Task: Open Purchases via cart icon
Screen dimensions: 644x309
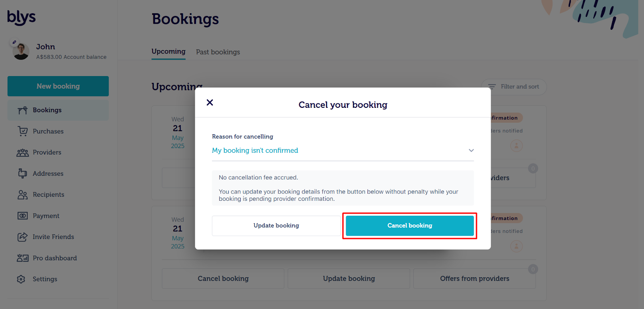Action: [23, 131]
